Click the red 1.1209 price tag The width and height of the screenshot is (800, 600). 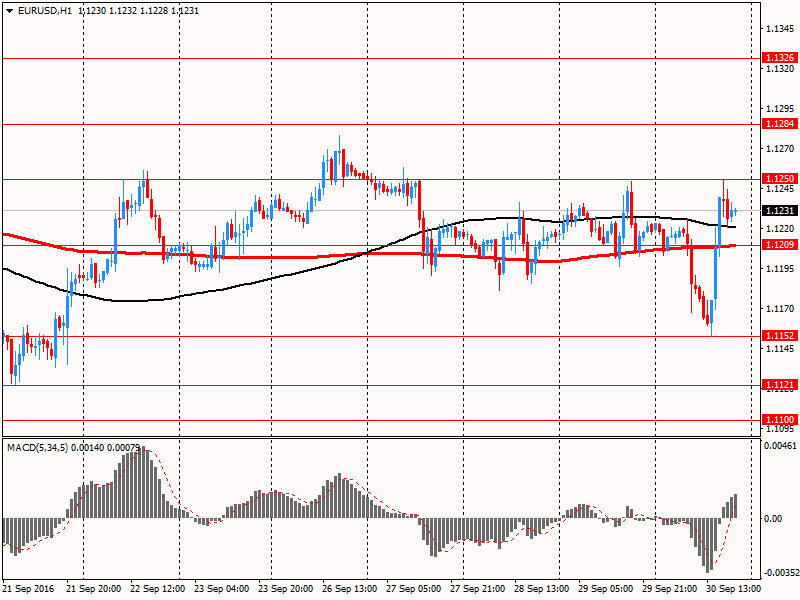pos(779,245)
